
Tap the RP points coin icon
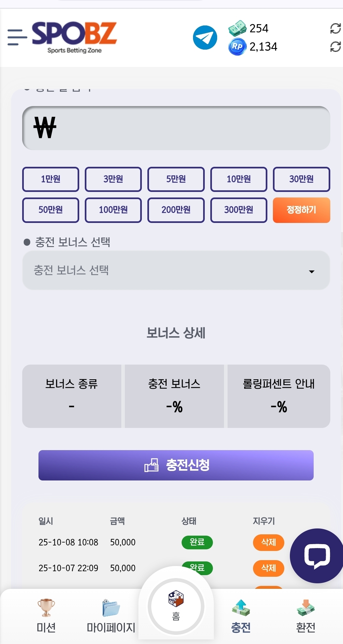click(x=237, y=47)
